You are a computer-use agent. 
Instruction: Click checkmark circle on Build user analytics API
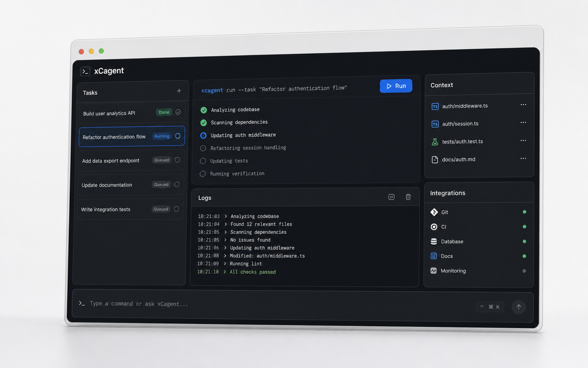[178, 112]
